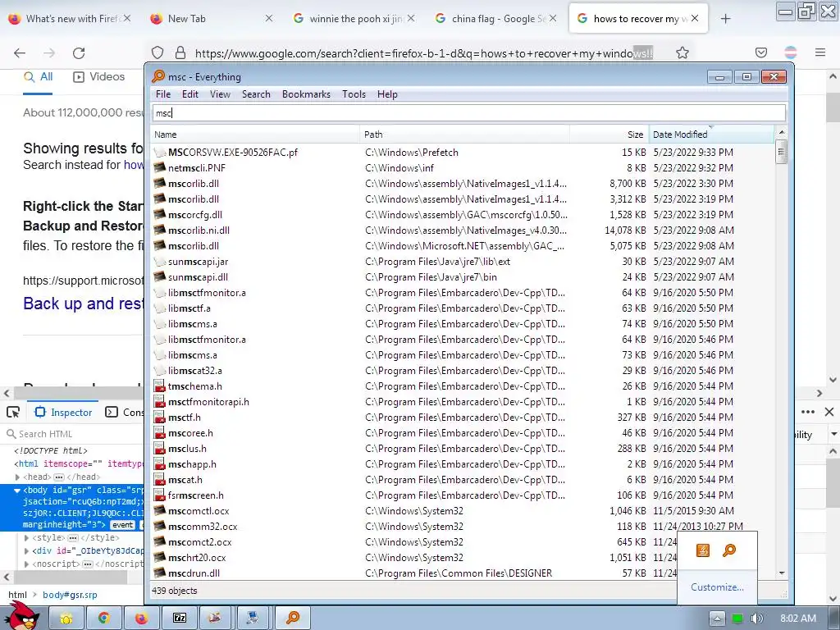This screenshot has width=840, height=630.
Task: Sort by Size column header
Action: coord(609,135)
